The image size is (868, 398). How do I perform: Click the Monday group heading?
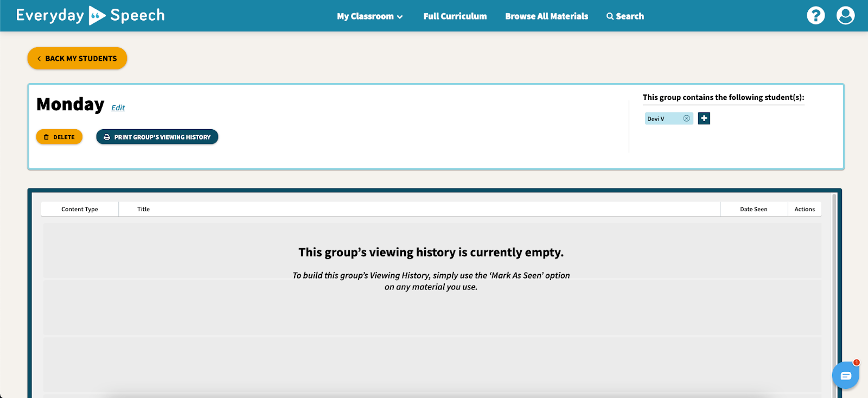tap(70, 104)
